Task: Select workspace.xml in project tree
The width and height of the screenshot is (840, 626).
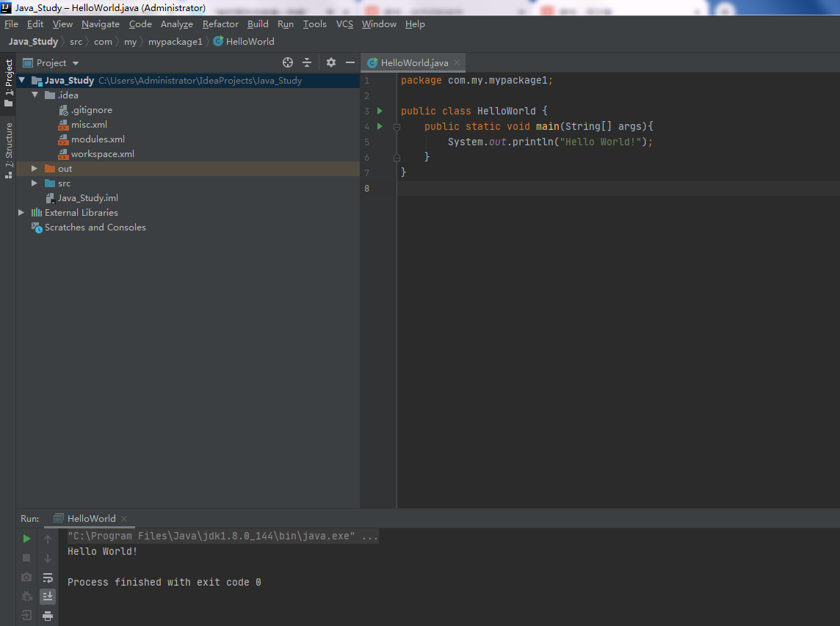Action: coord(102,153)
